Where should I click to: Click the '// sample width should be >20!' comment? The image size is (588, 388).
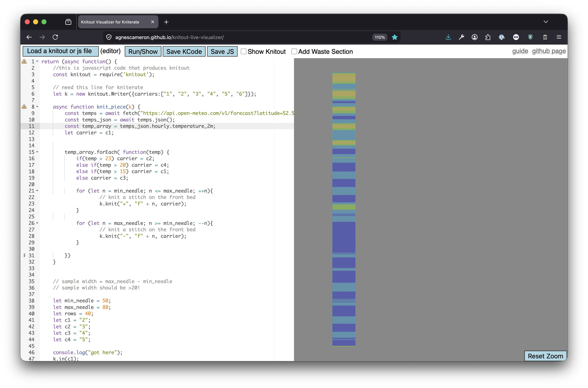point(96,288)
